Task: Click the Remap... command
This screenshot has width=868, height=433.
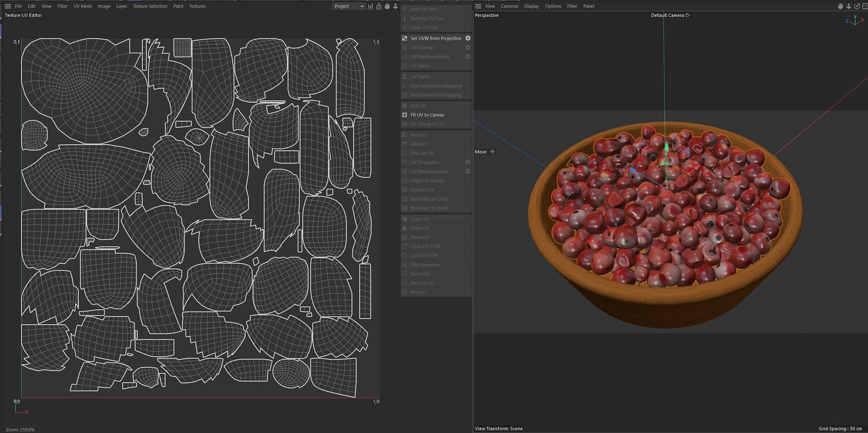Action: [420, 292]
